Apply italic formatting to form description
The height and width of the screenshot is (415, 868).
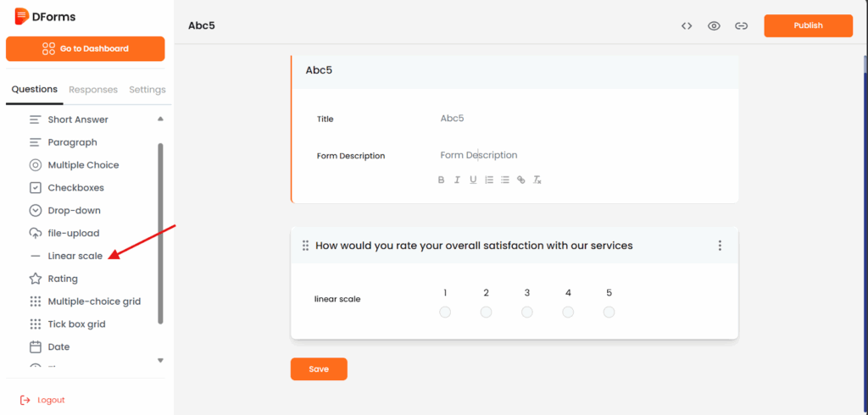pyautogui.click(x=457, y=180)
